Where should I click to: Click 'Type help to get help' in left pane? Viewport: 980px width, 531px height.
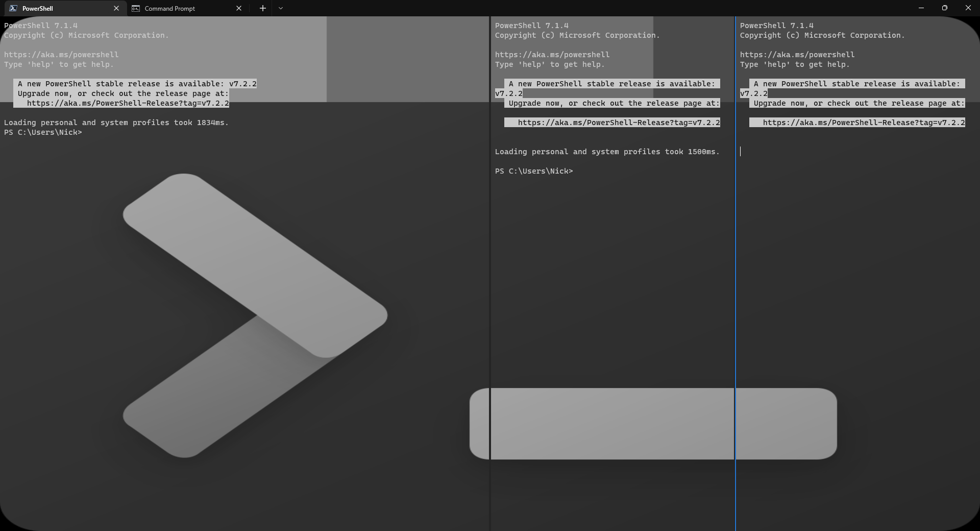[59, 64]
